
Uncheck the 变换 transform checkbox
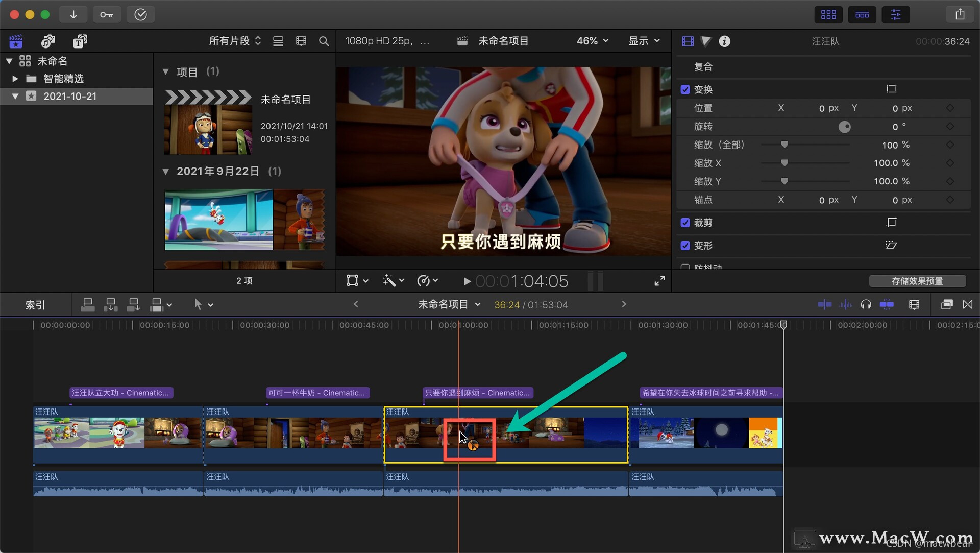pos(685,90)
